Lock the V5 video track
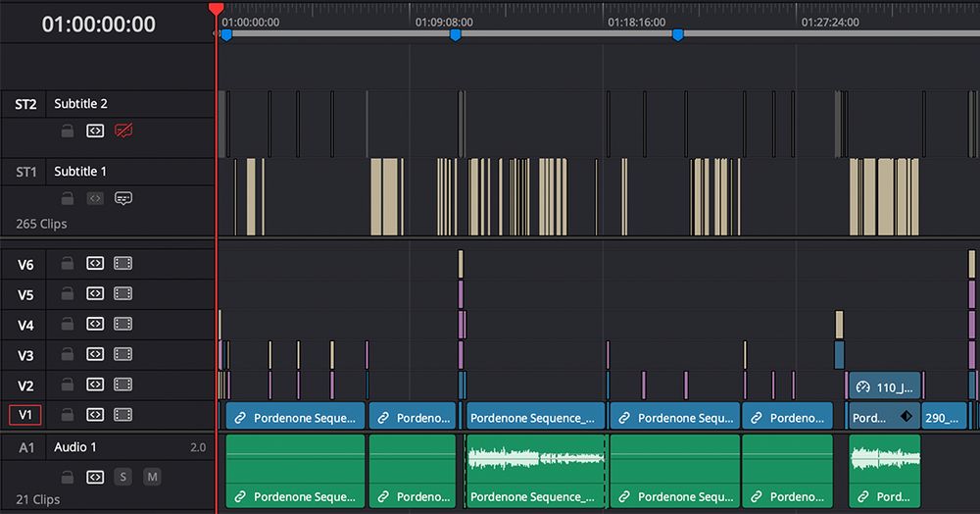Viewport: 980px width, 514px height. 68,293
